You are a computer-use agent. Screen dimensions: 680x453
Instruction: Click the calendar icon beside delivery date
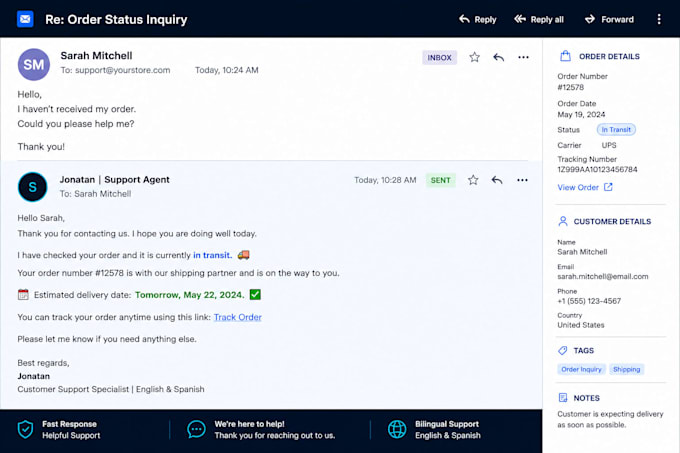tap(23, 295)
